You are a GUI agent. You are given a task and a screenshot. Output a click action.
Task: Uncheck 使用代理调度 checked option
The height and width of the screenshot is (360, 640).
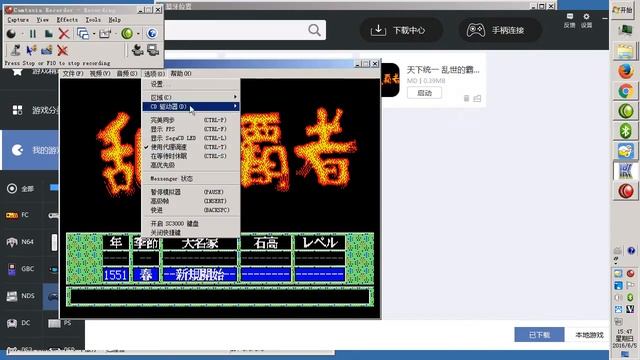(x=191, y=147)
